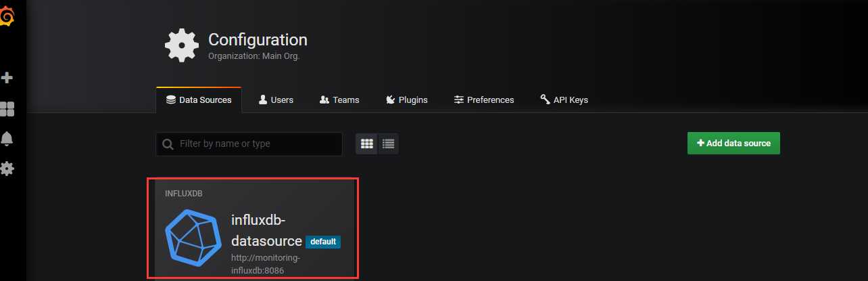Click the Organization: Main Org. subtitle

click(254, 56)
